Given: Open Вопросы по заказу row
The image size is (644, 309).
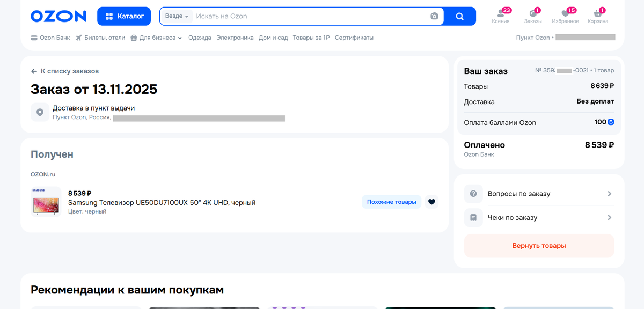Looking at the screenshot, I should click(x=539, y=194).
